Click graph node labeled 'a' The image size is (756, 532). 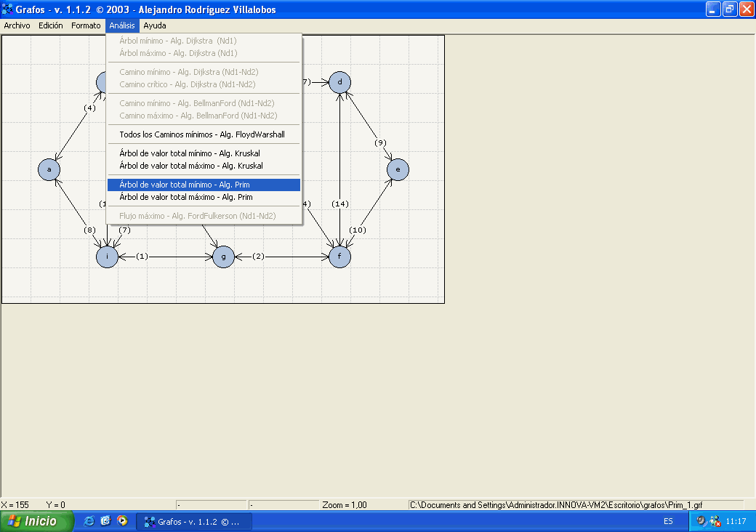pos(49,169)
